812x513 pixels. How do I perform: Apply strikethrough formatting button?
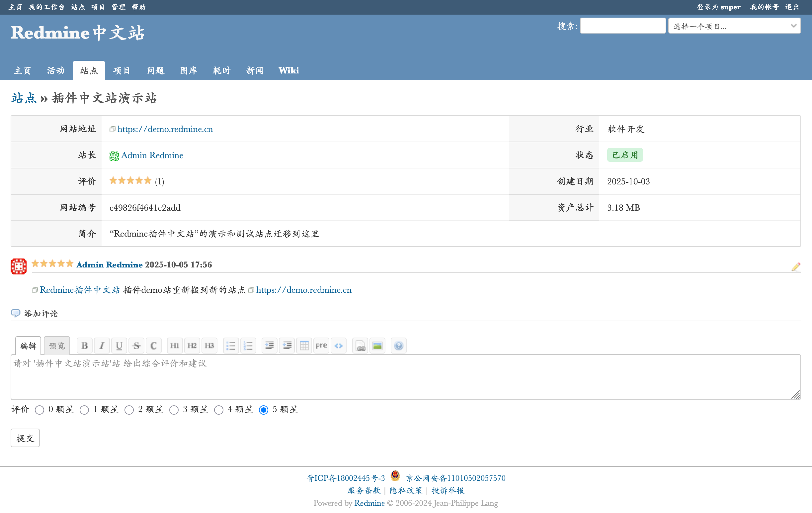click(136, 346)
